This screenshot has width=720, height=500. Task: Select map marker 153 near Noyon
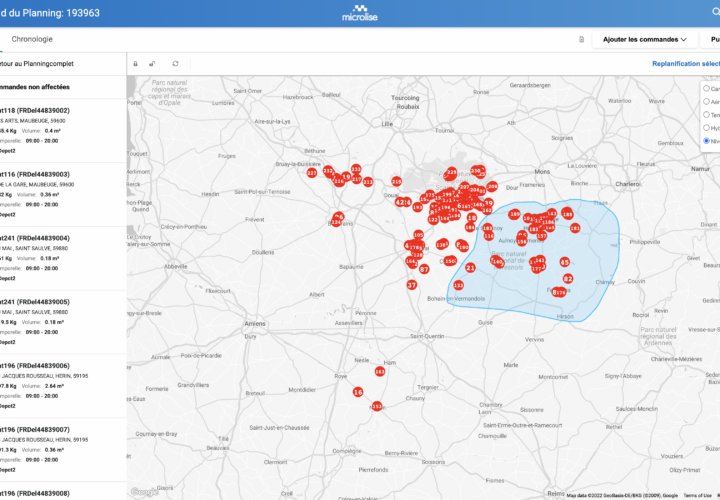[377, 406]
